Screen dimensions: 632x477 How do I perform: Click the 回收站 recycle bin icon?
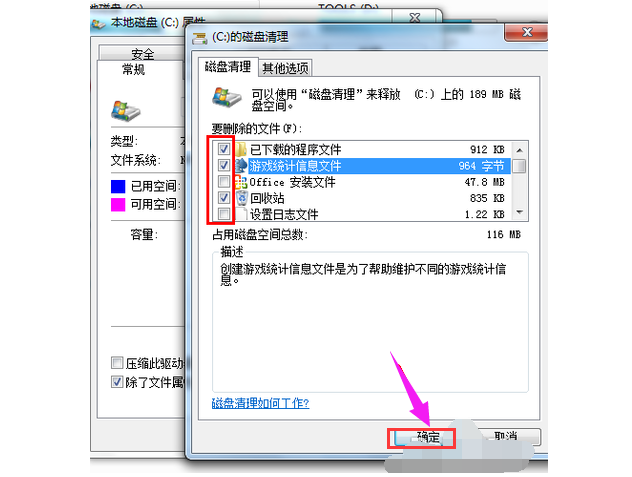point(242,198)
